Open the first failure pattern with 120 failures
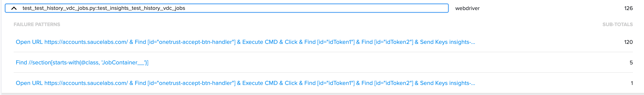The image size is (644, 95). (x=245, y=42)
